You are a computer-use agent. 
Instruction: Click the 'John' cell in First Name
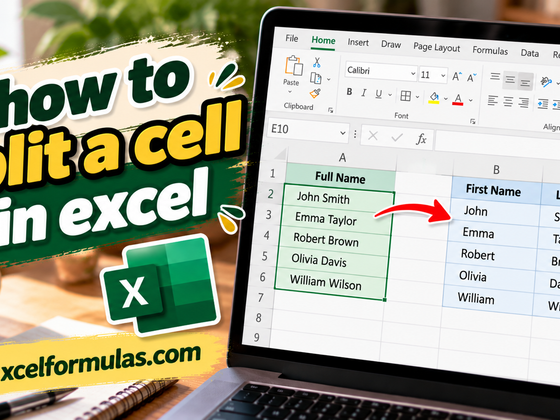(x=495, y=211)
